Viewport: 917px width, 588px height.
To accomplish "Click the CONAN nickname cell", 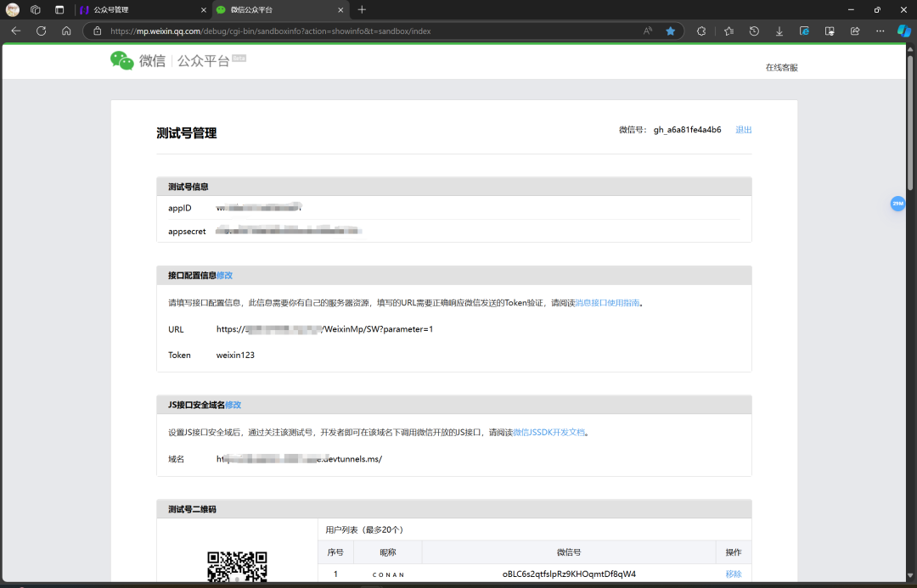I will point(388,574).
